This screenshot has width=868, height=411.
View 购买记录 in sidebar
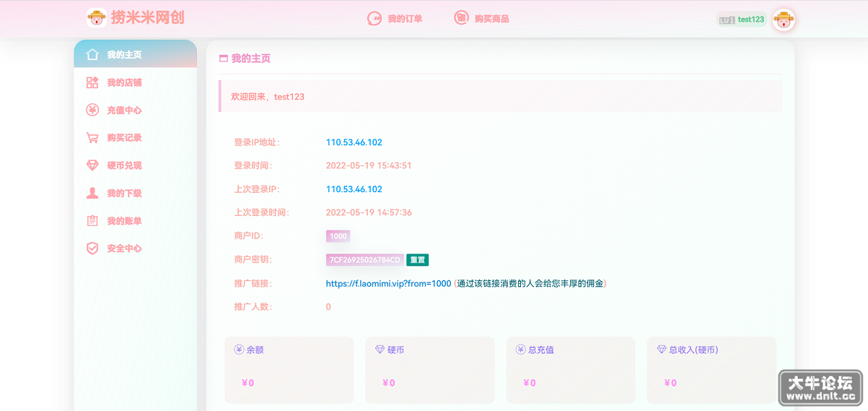tap(135, 137)
